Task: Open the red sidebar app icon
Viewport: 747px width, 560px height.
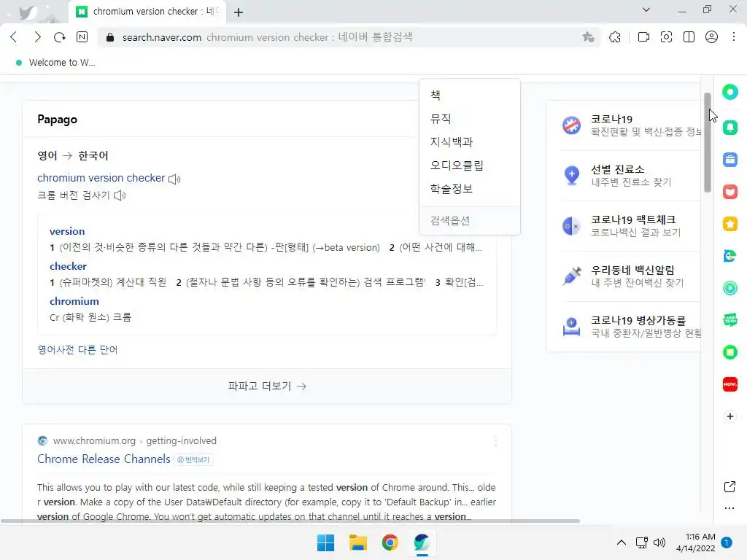Action: point(729,192)
